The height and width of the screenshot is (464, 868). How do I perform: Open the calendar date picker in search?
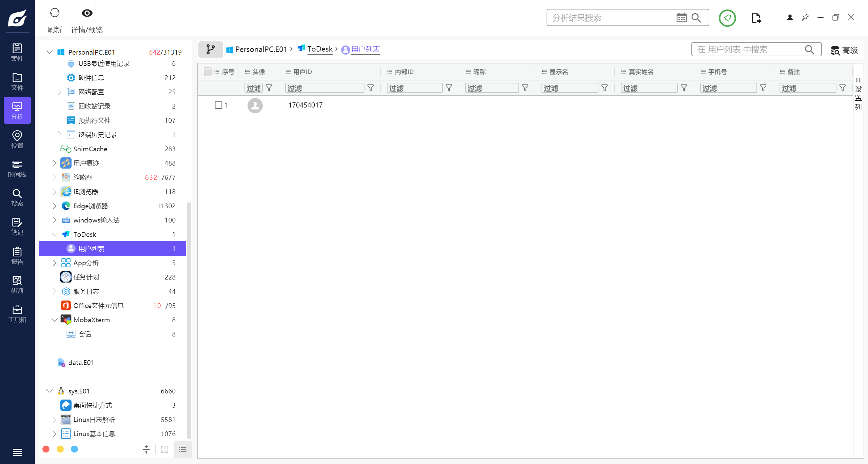pyautogui.click(x=681, y=18)
